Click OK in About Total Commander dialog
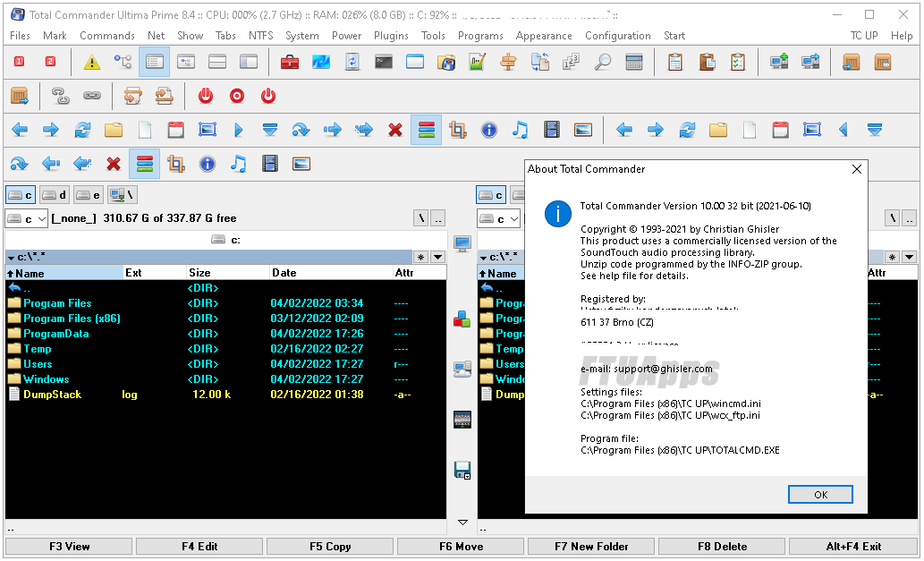This screenshot has height=561, width=924. pyautogui.click(x=820, y=495)
